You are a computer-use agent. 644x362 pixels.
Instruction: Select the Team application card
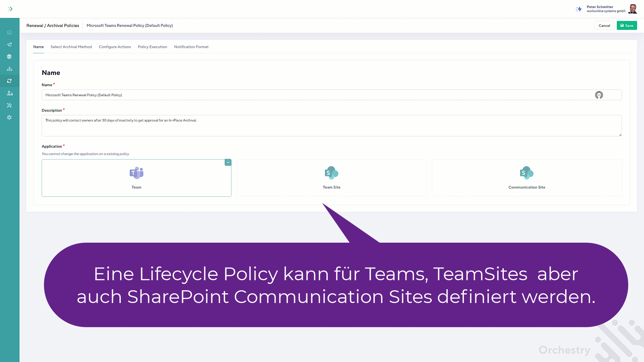click(136, 178)
